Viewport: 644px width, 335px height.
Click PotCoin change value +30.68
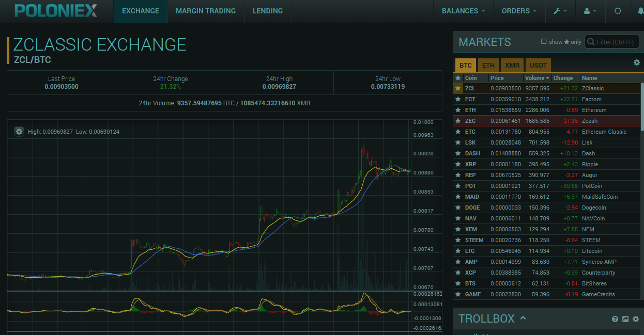click(x=569, y=186)
